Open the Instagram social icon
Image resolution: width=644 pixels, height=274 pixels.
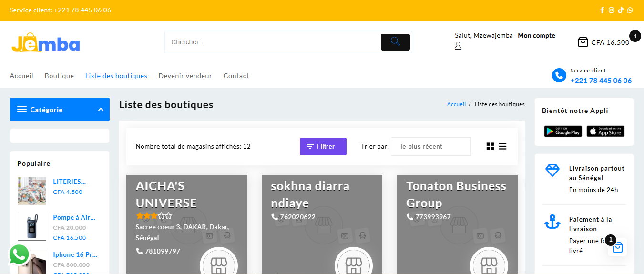click(x=612, y=10)
